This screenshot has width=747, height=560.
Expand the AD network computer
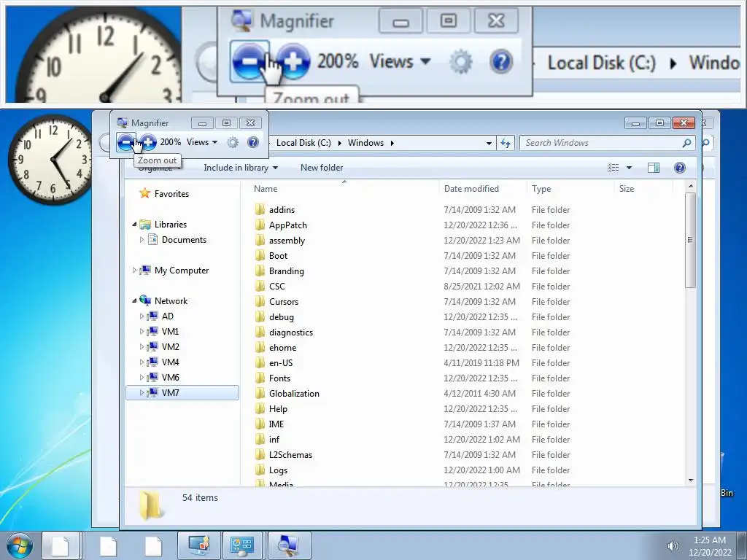tap(142, 316)
